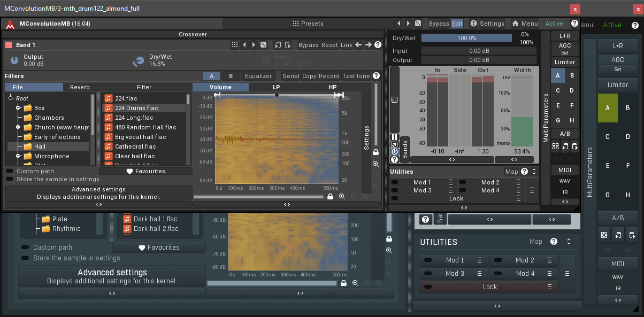
Task: Select next global preset arrow
Action: coord(409,24)
